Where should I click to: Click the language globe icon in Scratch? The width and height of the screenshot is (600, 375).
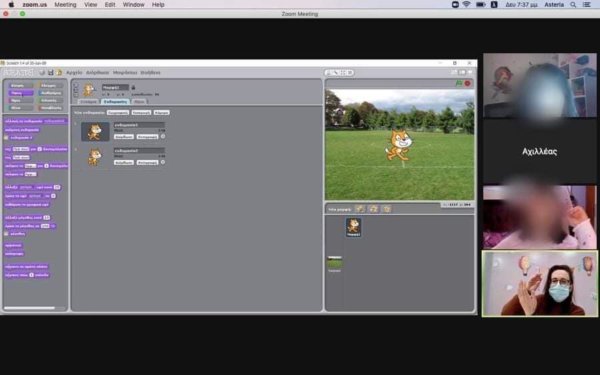coord(42,72)
